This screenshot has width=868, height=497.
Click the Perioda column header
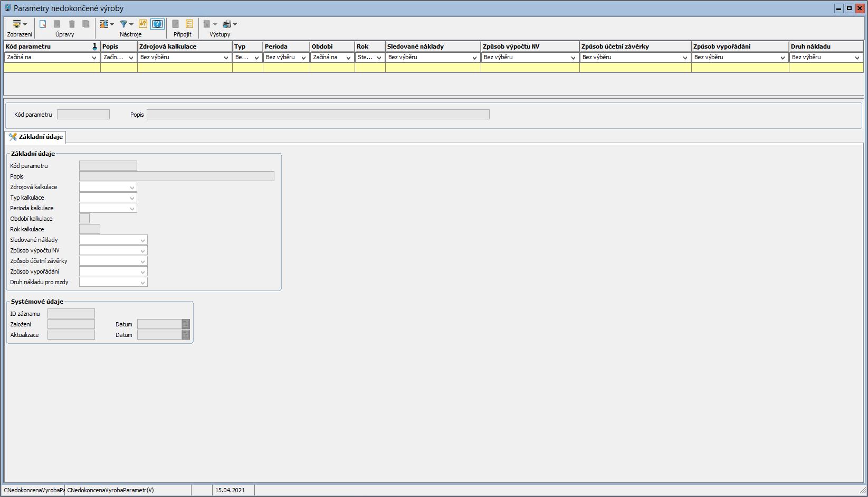click(285, 46)
